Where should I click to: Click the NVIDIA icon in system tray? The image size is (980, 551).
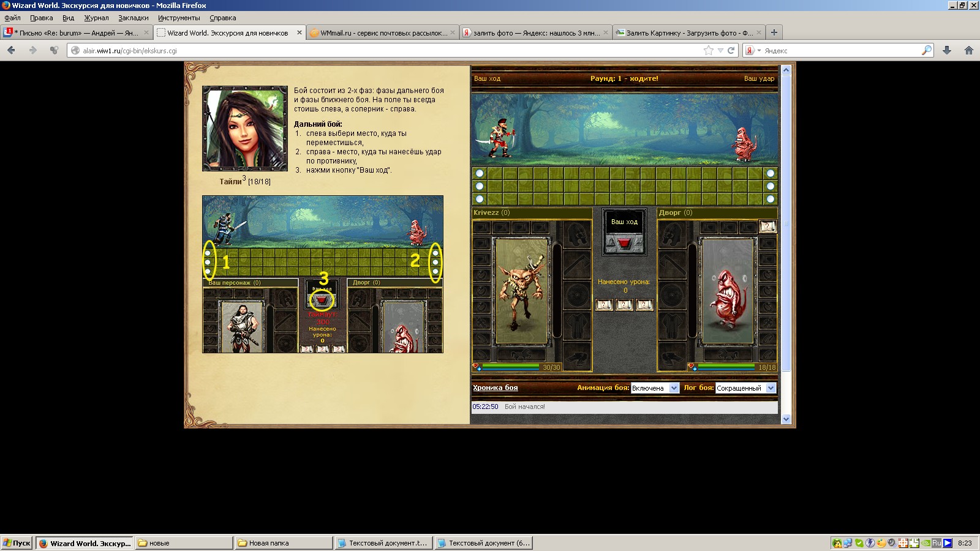(925, 543)
